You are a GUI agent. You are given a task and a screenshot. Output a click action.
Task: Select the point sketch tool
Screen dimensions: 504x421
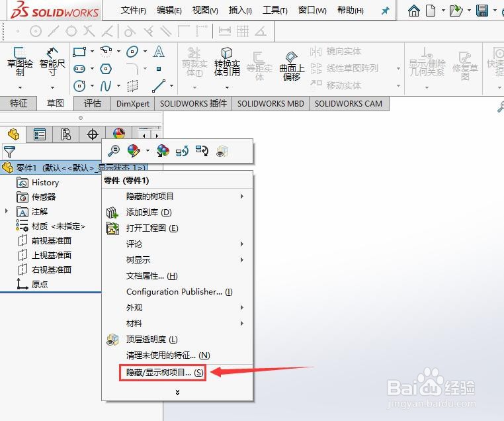(x=159, y=69)
